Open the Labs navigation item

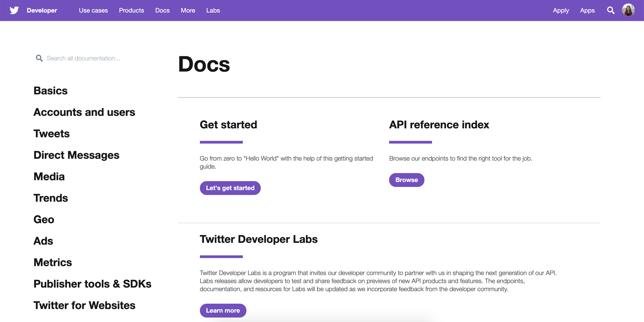click(213, 10)
